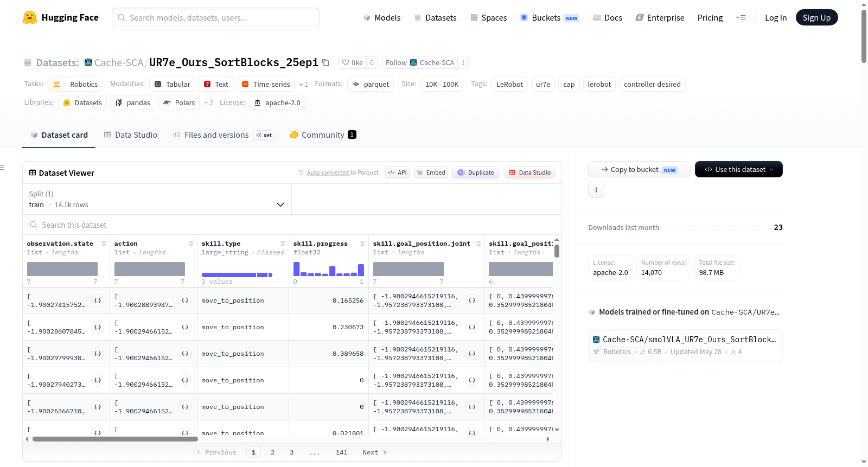The height and width of the screenshot is (467, 868).
Task: Switch to the Data Studio tab
Action: [x=131, y=135]
